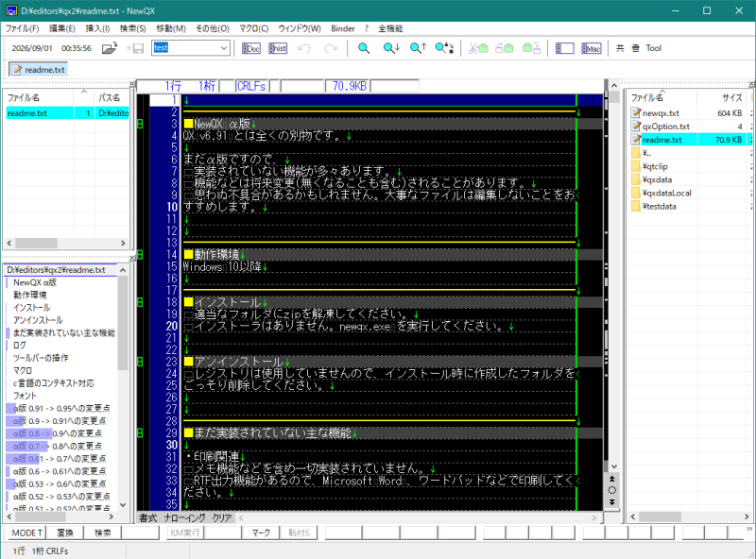Click the left file list horizontal scrollbar thumb
756x559 pixels.
[36, 243]
